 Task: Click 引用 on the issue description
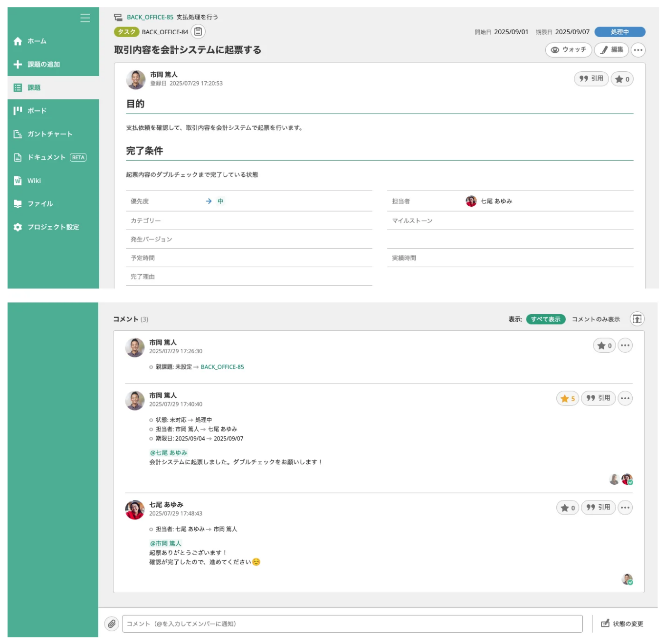pos(591,79)
